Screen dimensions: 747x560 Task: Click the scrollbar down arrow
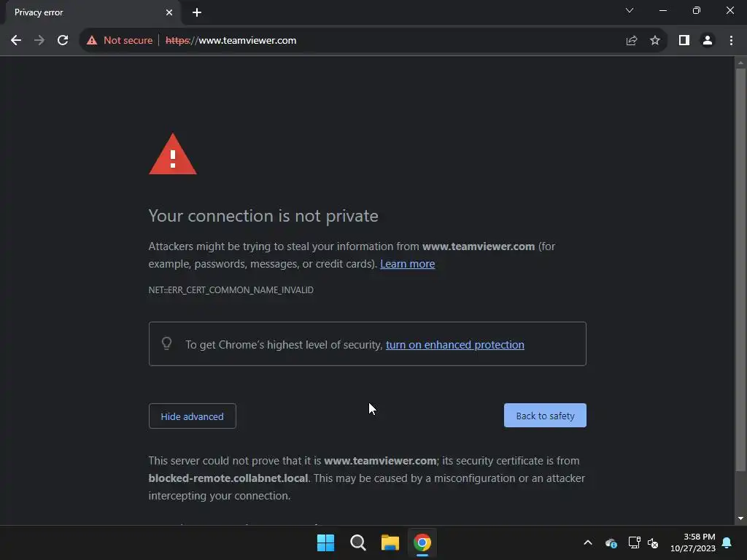click(x=740, y=518)
